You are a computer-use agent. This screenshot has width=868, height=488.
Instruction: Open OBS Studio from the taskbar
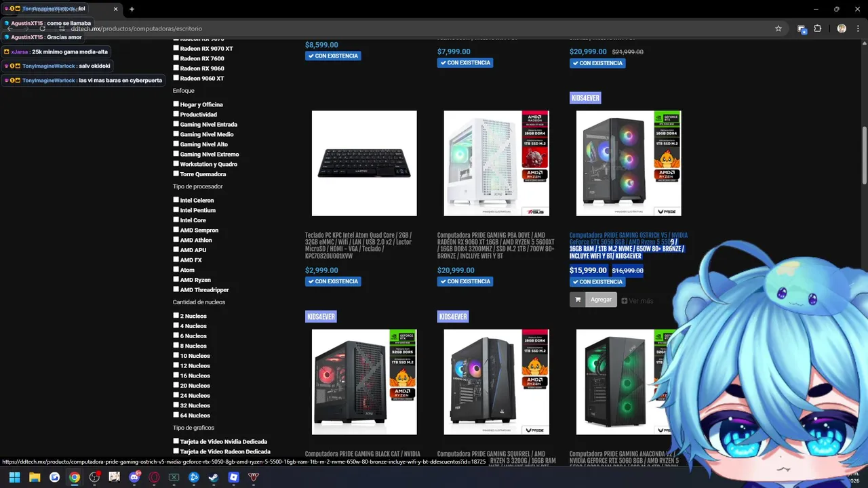coord(94,477)
